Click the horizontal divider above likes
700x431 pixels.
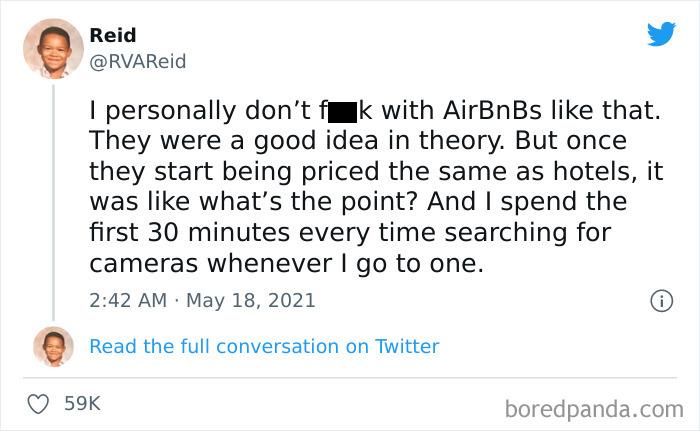(x=350, y=378)
